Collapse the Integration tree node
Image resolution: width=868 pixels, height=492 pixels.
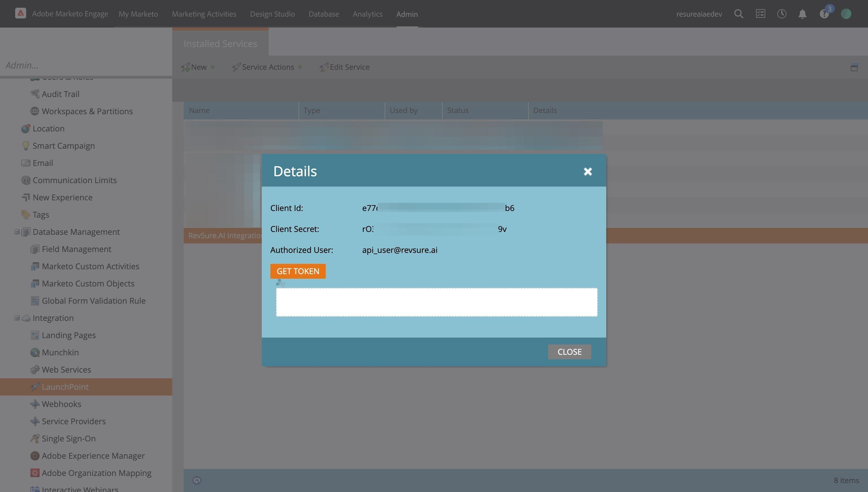pyautogui.click(x=17, y=318)
